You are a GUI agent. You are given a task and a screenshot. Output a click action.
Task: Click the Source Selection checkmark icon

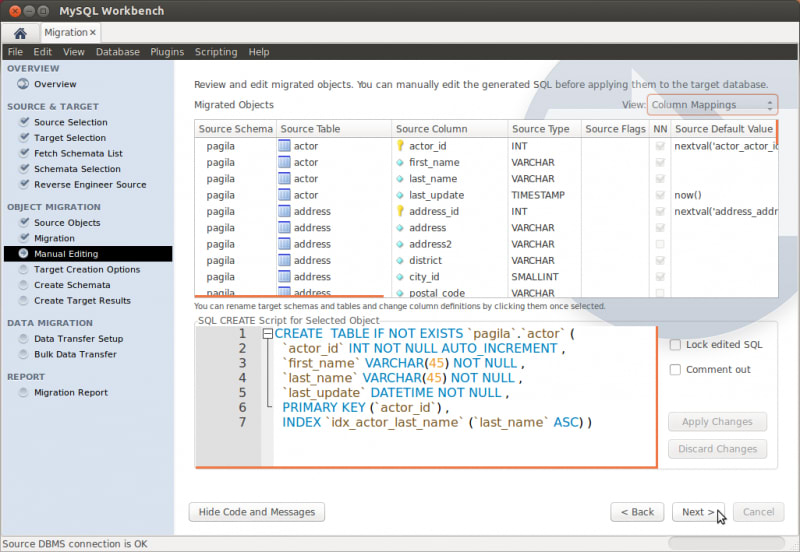(x=24, y=121)
